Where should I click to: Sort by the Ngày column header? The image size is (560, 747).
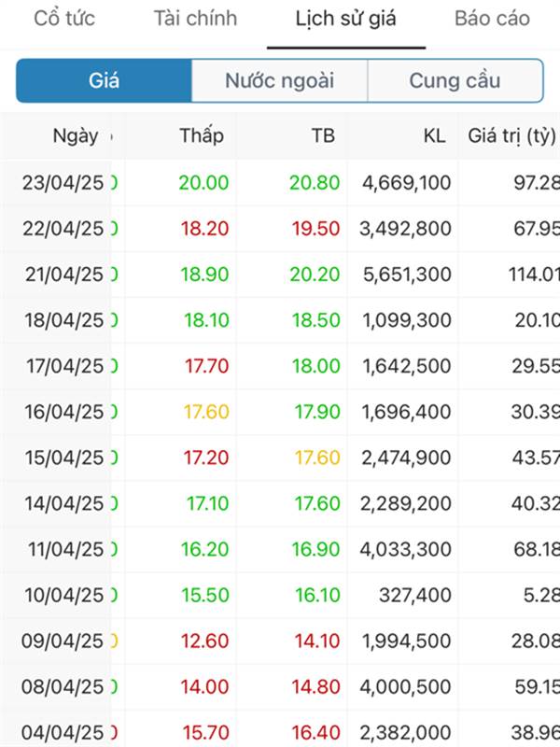(76, 136)
